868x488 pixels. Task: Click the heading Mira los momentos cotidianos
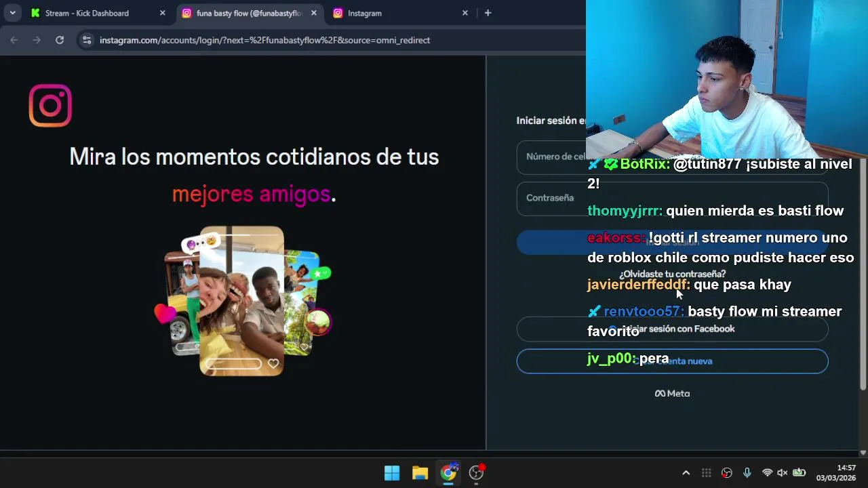pos(254,157)
